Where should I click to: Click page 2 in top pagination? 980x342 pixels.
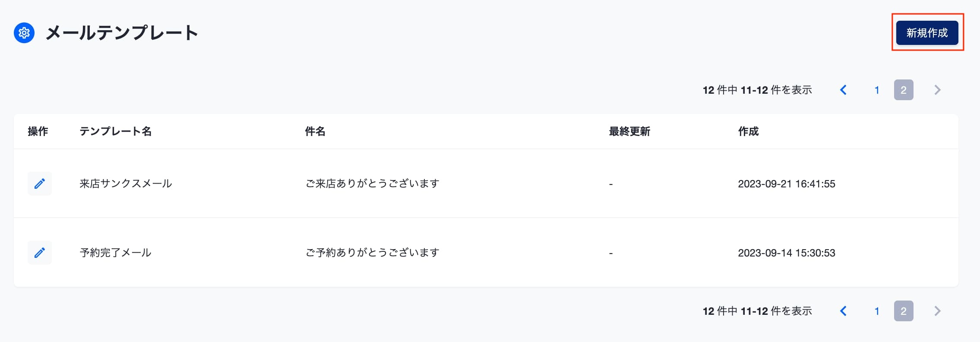pos(903,90)
